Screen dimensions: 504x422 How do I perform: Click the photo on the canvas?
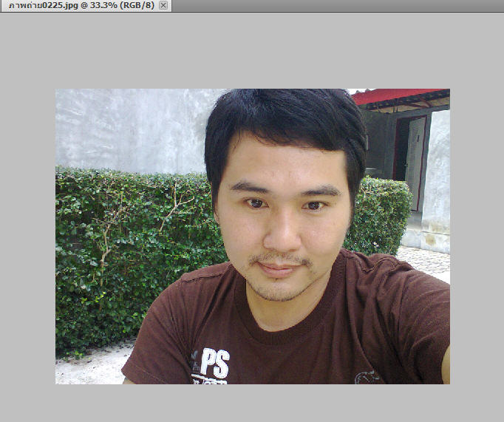pos(253,236)
